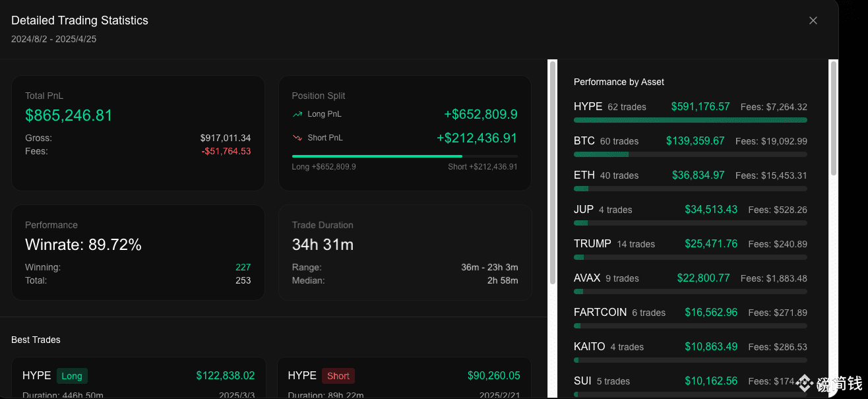Image resolution: width=868 pixels, height=399 pixels.
Task: Click the Long PnL value +$652,809.9
Action: click(x=481, y=114)
